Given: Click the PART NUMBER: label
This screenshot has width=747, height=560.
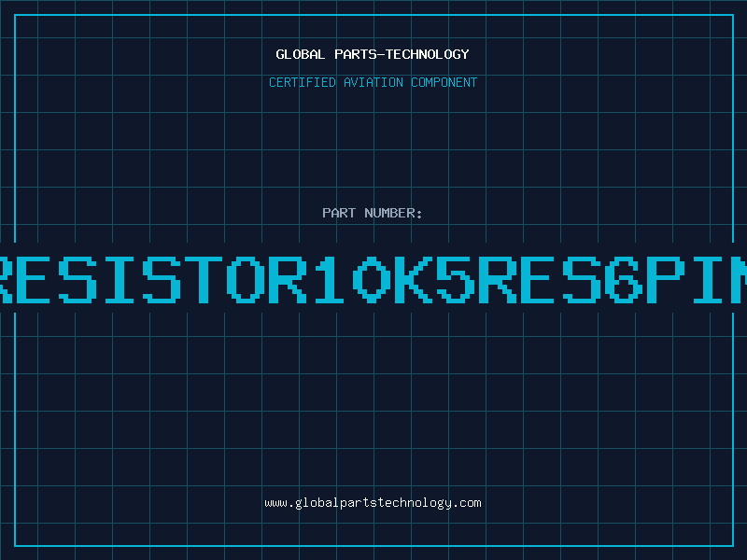Looking at the screenshot, I should tap(373, 213).
